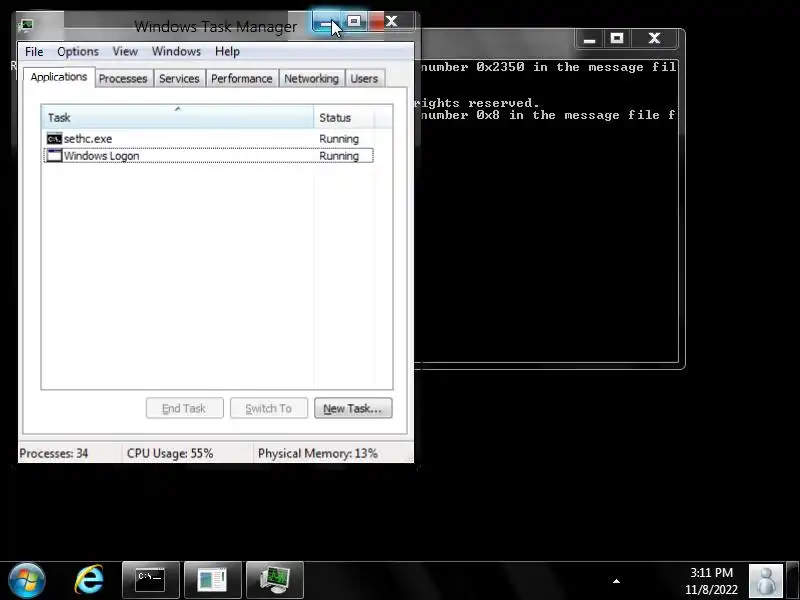Click the Task Manager taskbar icon

click(x=275, y=580)
